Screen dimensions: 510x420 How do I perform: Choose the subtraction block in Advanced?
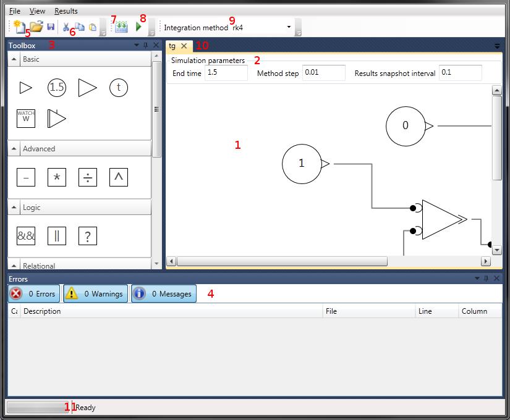coord(26,177)
